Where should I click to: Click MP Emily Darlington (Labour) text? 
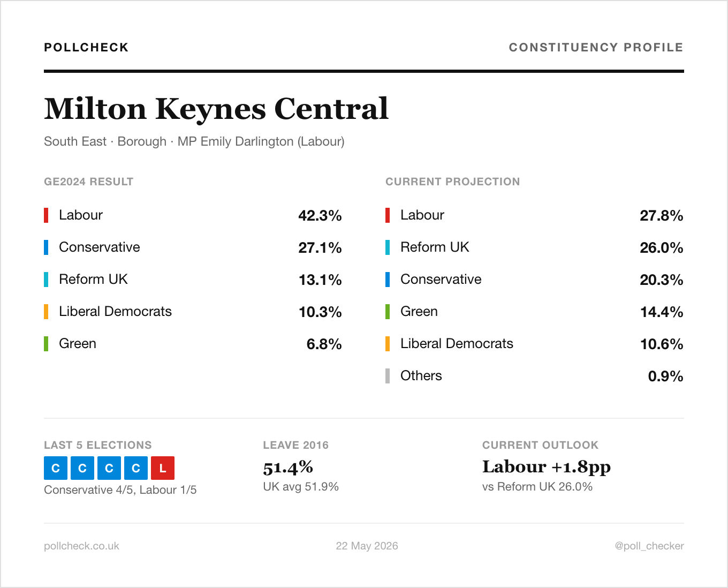(261, 141)
